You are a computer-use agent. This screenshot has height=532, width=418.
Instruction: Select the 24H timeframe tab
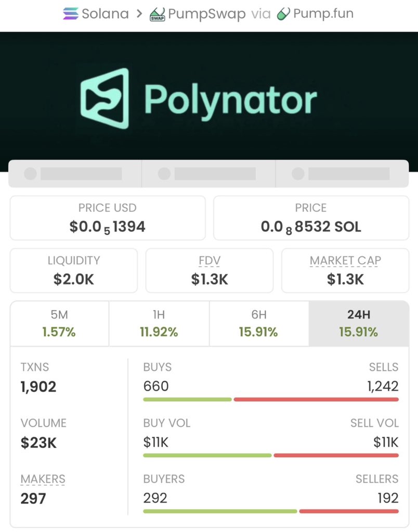tap(358, 324)
